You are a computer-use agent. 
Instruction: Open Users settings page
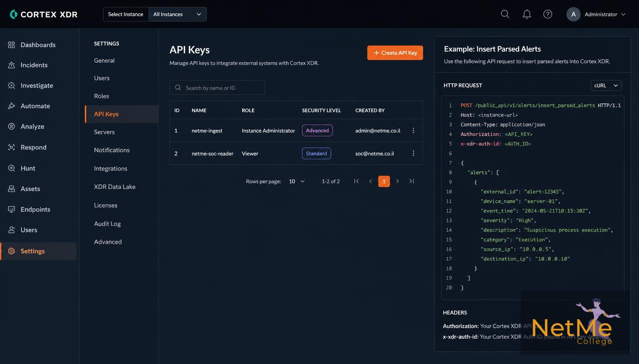pyautogui.click(x=102, y=78)
